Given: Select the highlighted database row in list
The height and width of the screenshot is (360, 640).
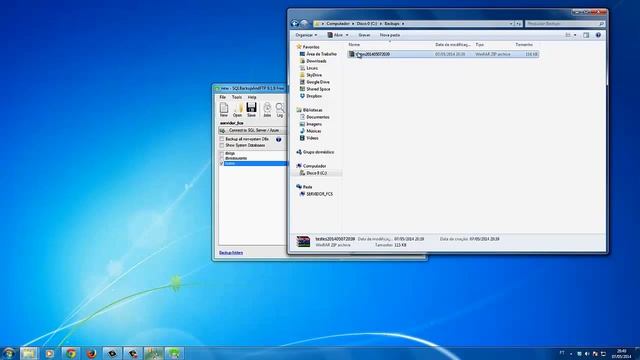Looking at the screenshot, I should point(255,163).
